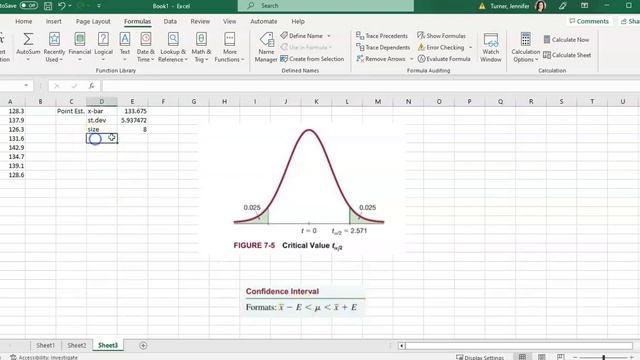The image size is (640, 360).
Task: Click Accessibility: Investigate status
Action: click(x=44, y=358)
